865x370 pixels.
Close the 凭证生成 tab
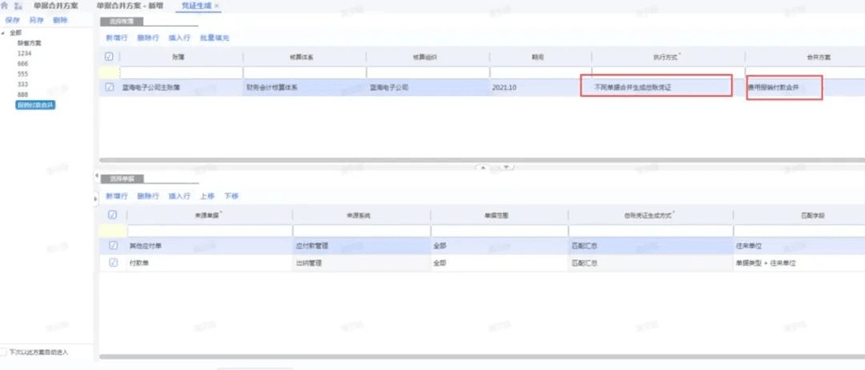click(x=217, y=6)
